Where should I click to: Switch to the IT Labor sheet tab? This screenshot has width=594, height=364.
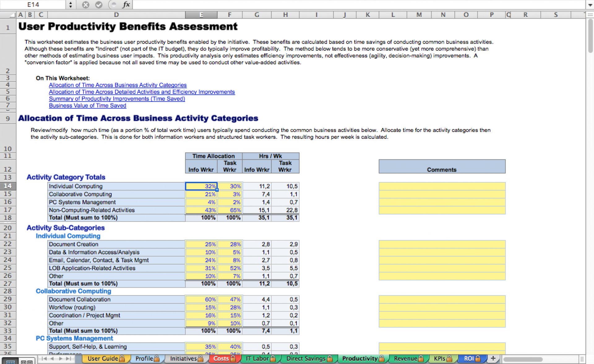click(260, 358)
